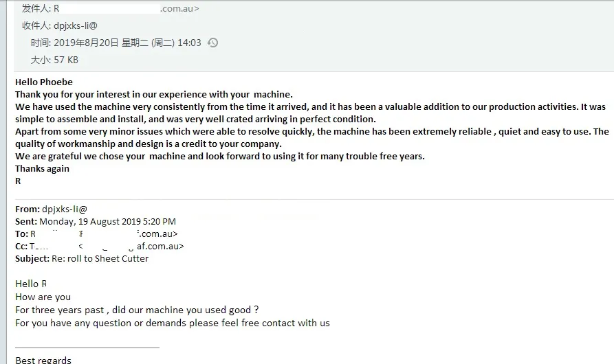This screenshot has height=364, width=614.
Task: Click the Sent: Monday, 19 August 2019 line
Action: tap(96, 221)
